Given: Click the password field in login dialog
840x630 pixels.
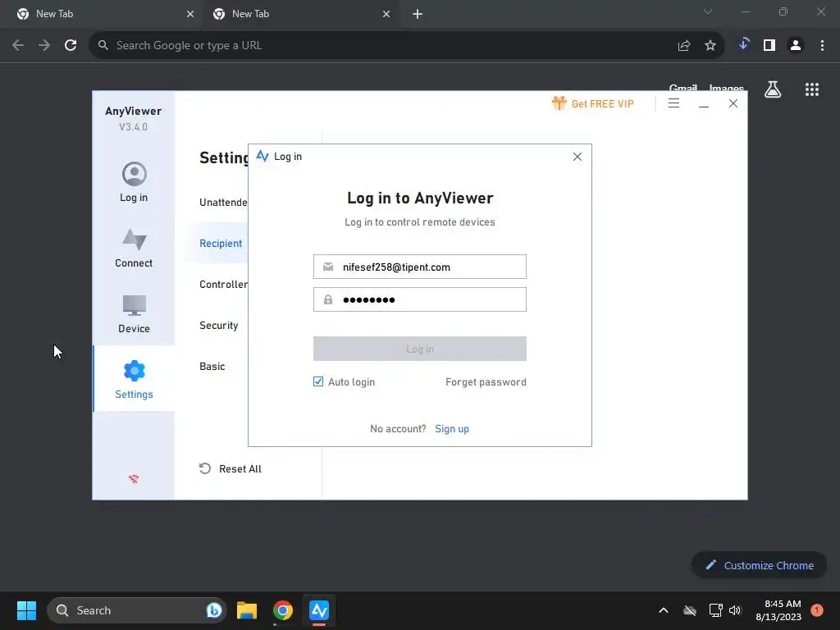Looking at the screenshot, I should (419, 299).
